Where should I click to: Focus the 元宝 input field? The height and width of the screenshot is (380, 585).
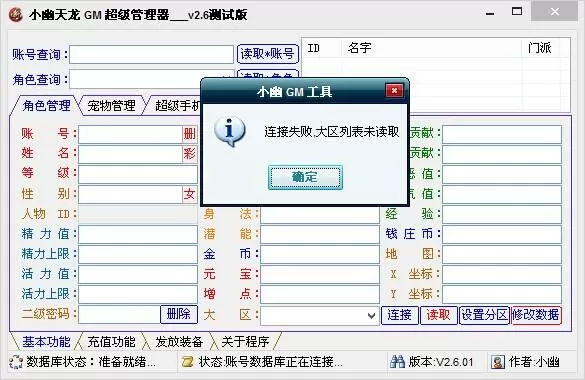point(320,274)
